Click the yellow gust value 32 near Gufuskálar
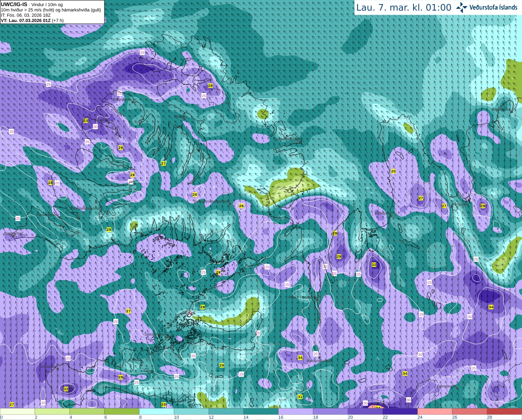 click(x=66, y=389)
